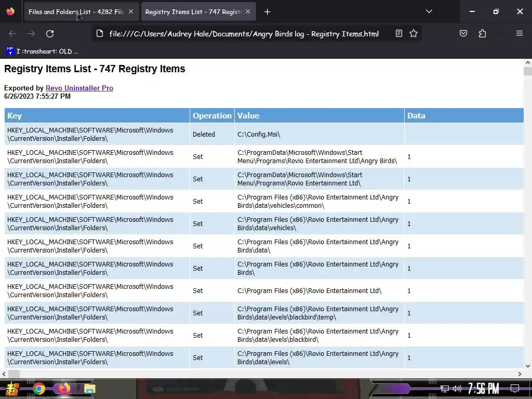
Task: Select the Deleted operation cell
Action: click(x=212, y=135)
